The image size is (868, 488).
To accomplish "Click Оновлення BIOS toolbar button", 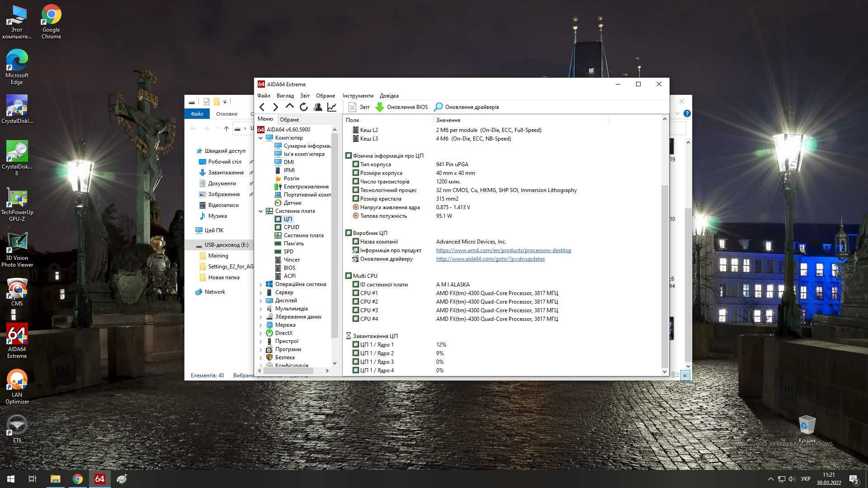I will pos(401,107).
